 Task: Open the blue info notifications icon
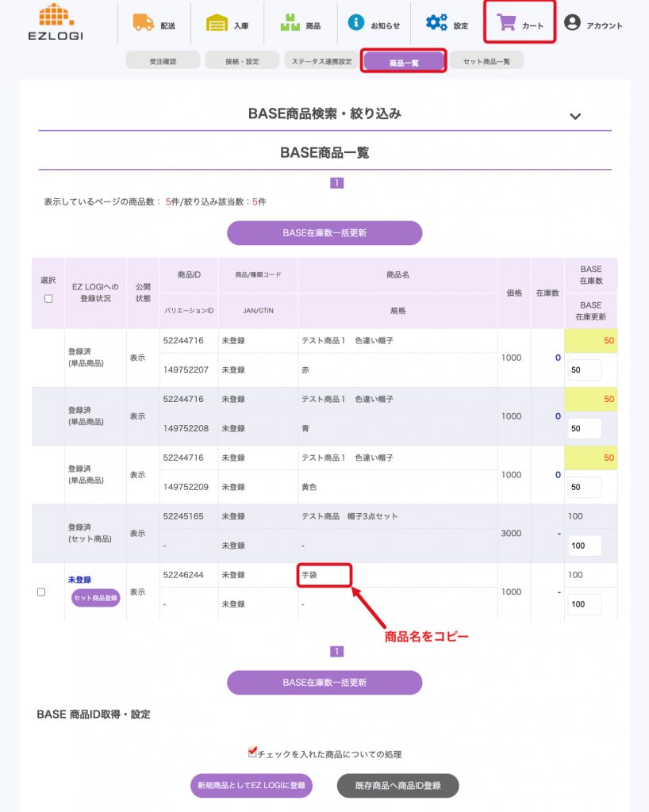(357, 24)
